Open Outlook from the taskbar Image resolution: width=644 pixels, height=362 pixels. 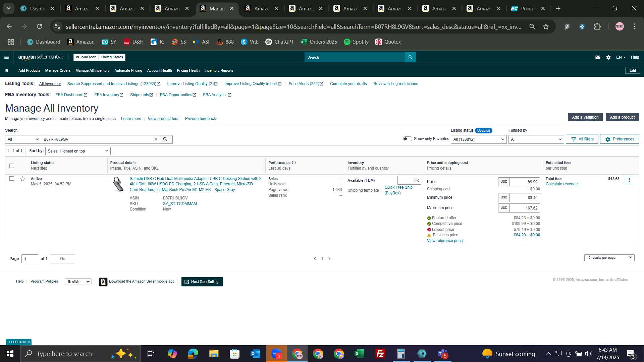[255, 354]
